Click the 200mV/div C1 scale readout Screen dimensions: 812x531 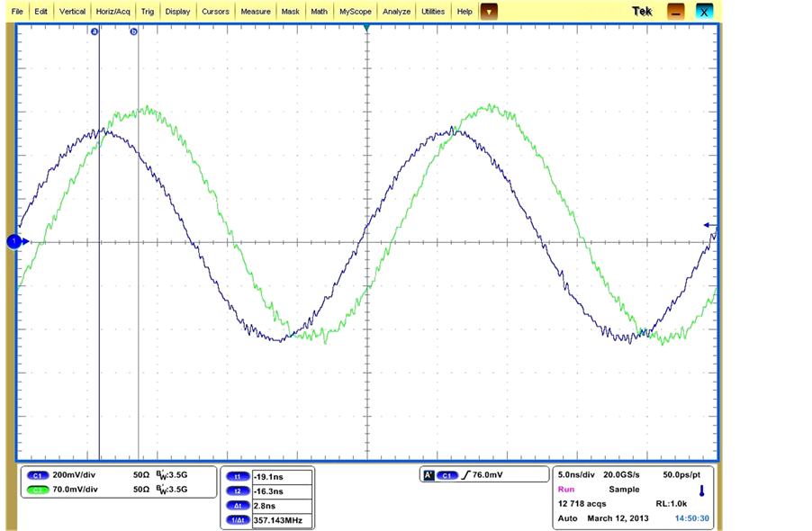pyautogui.click(x=74, y=474)
